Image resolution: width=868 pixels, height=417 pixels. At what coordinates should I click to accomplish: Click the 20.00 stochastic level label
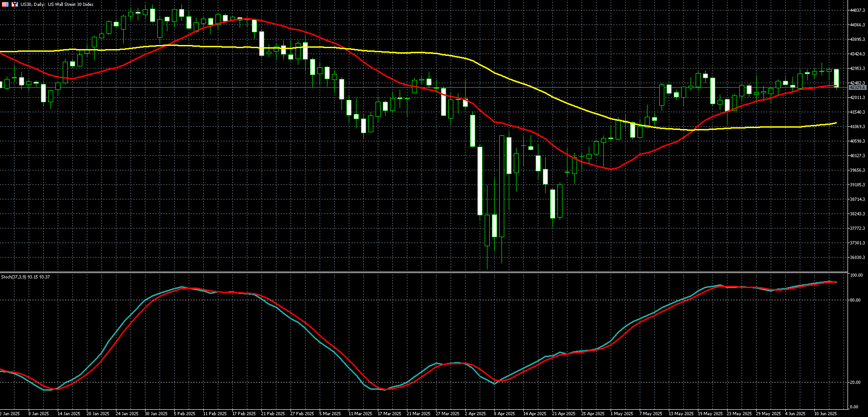pos(855,382)
